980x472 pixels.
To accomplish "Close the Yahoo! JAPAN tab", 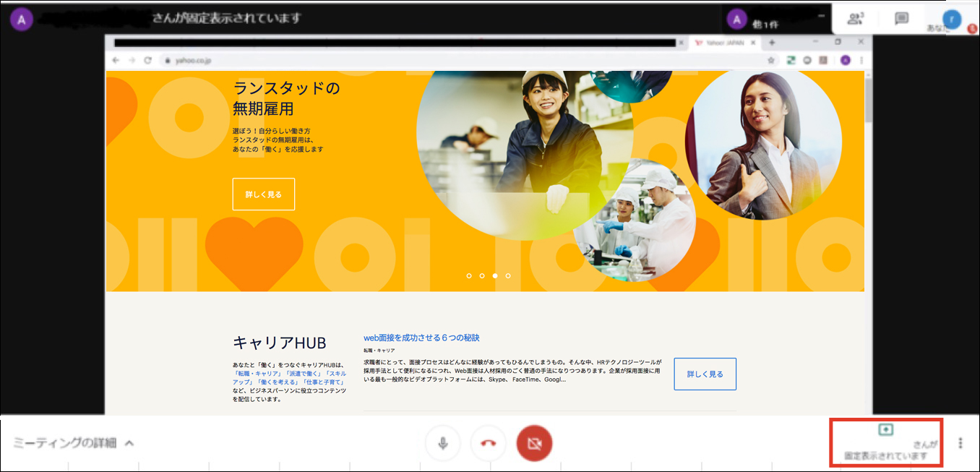I will click(753, 43).
